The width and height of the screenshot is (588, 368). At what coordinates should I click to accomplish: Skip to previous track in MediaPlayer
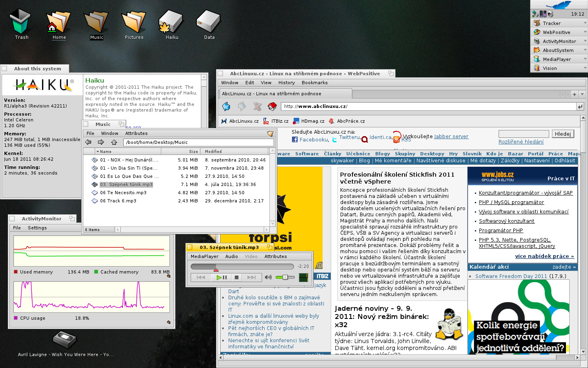coord(201,277)
